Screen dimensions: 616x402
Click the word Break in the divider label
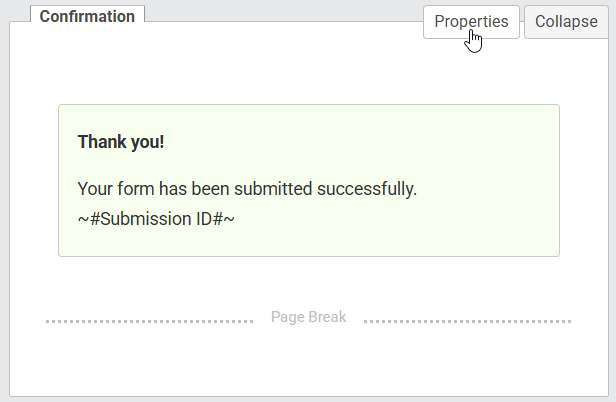click(x=328, y=317)
